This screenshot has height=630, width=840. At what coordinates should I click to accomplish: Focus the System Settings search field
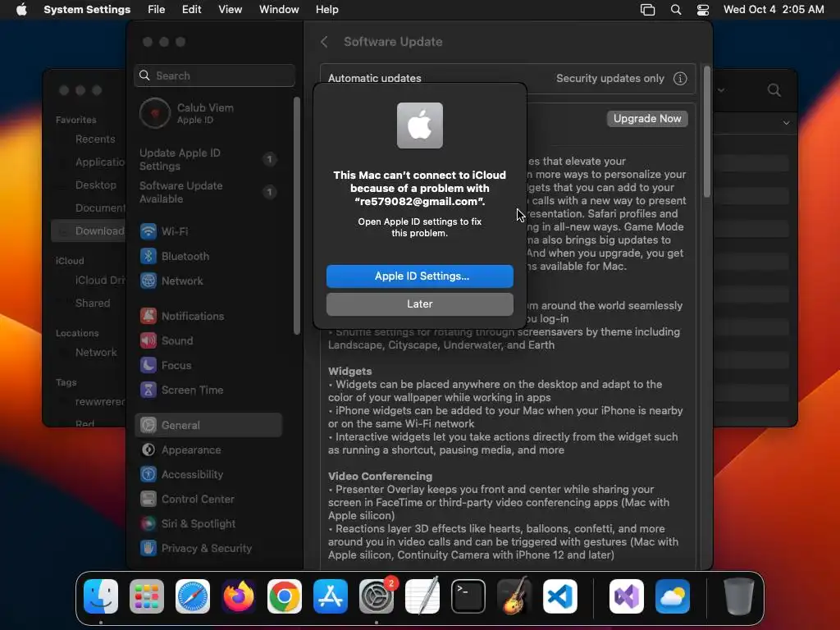pos(214,75)
